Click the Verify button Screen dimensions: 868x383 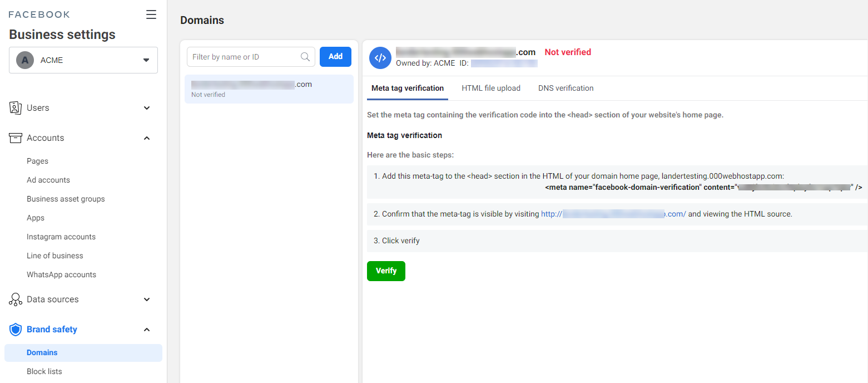(386, 271)
